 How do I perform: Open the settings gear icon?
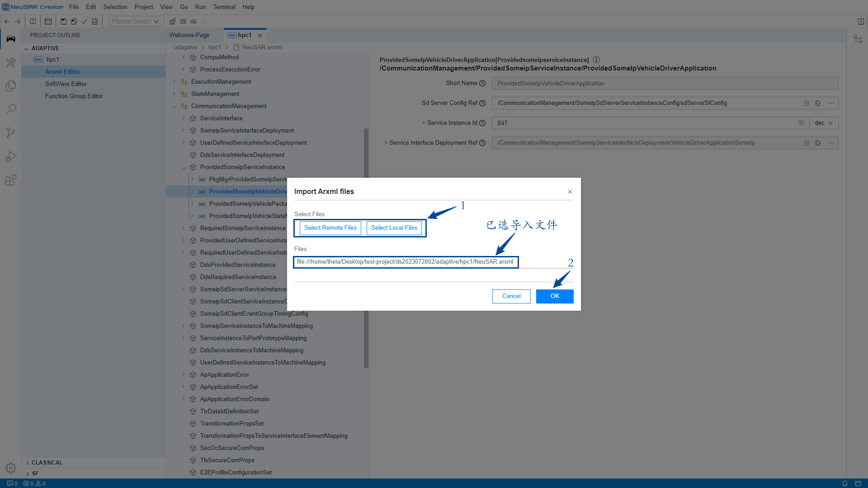[11, 468]
